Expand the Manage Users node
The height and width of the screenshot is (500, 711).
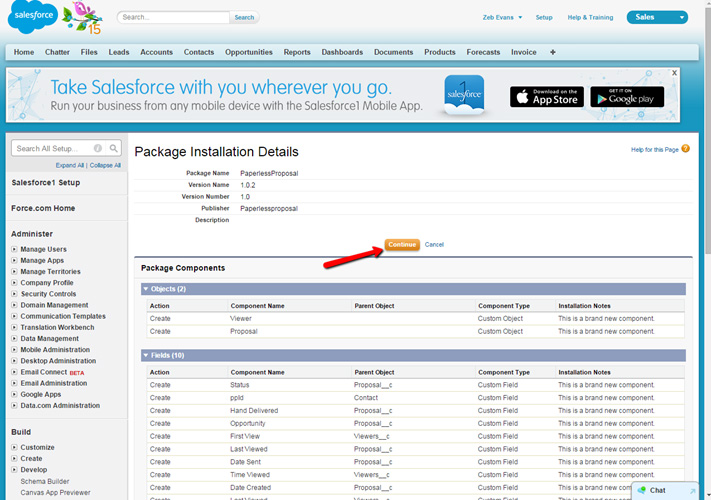(x=14, y=249)
